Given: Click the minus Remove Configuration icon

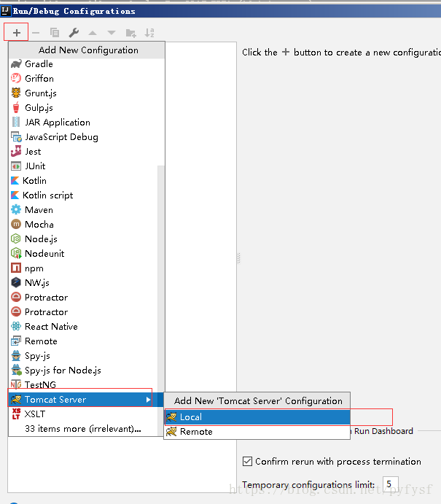Looking at the screenshot, I should pos(36,33).
